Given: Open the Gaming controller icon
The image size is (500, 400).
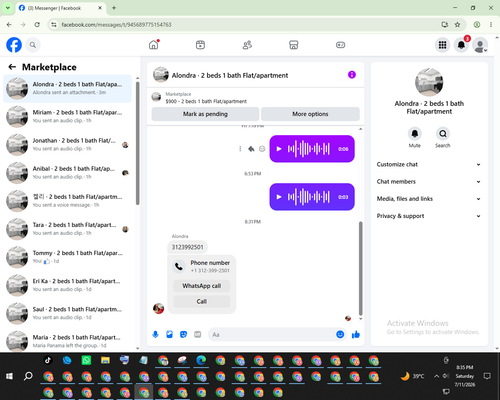Looking at the screenshot, I should point(340,45).
